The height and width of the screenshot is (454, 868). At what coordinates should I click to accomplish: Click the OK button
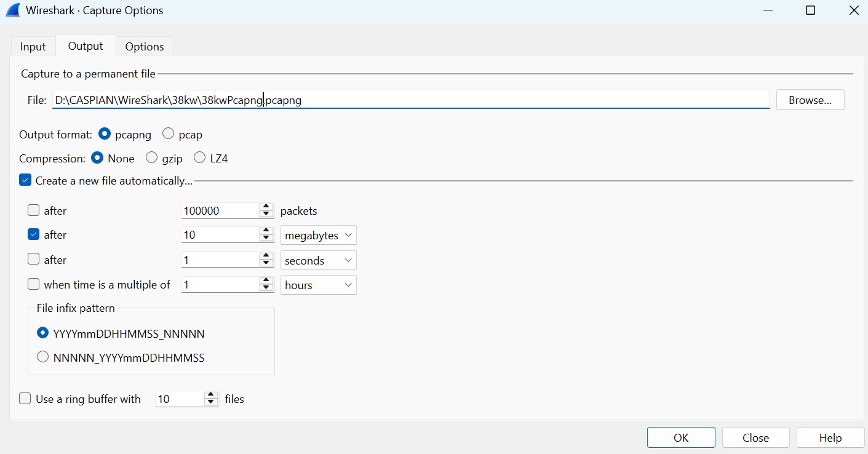point(681,437)
